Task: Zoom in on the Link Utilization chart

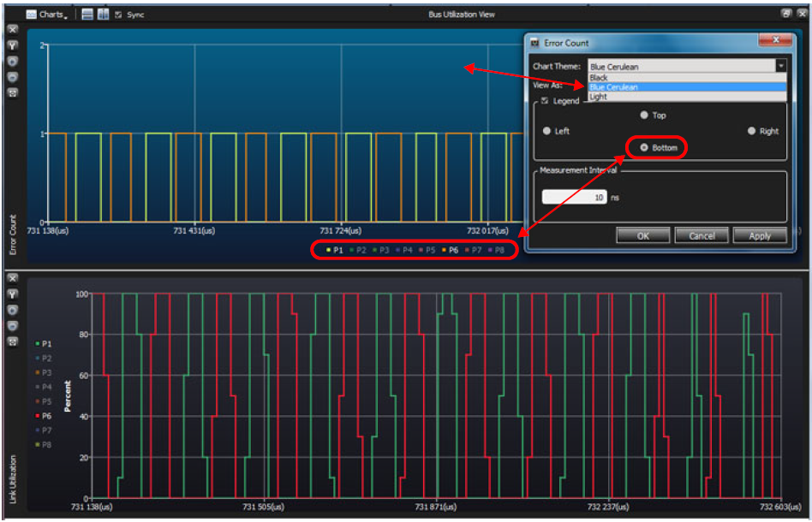Action: 13,311
